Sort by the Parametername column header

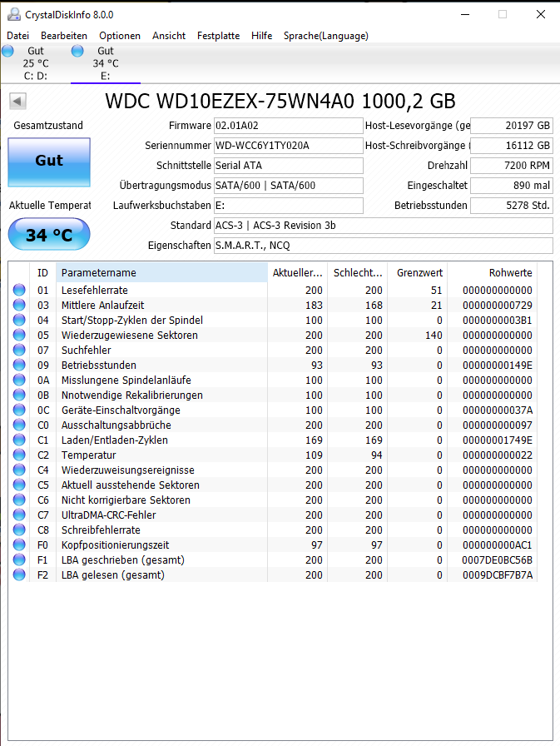[x=161, y=272]
